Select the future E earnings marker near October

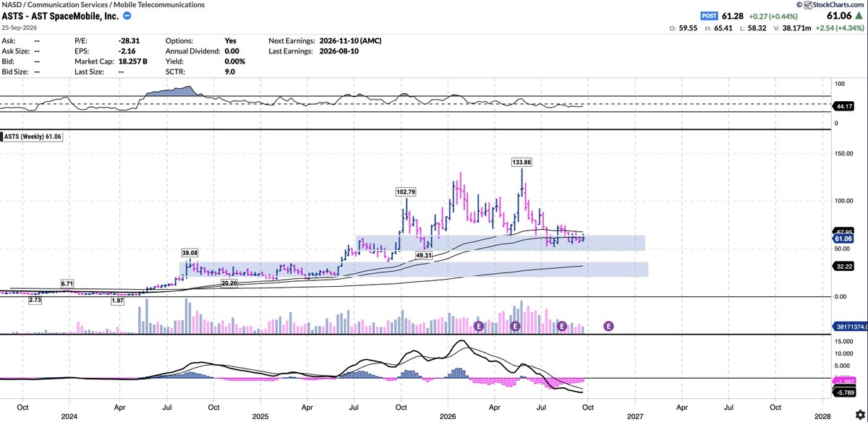[608, 327]
